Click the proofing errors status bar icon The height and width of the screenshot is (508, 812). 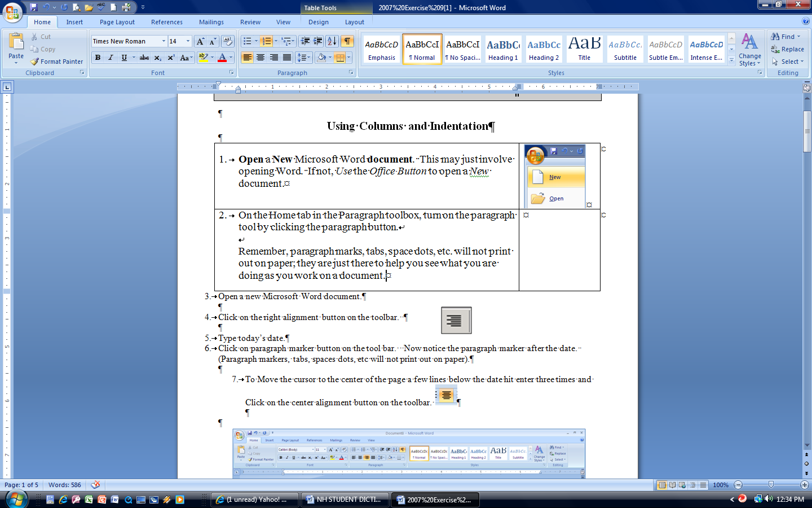click(x=96, y=485)
